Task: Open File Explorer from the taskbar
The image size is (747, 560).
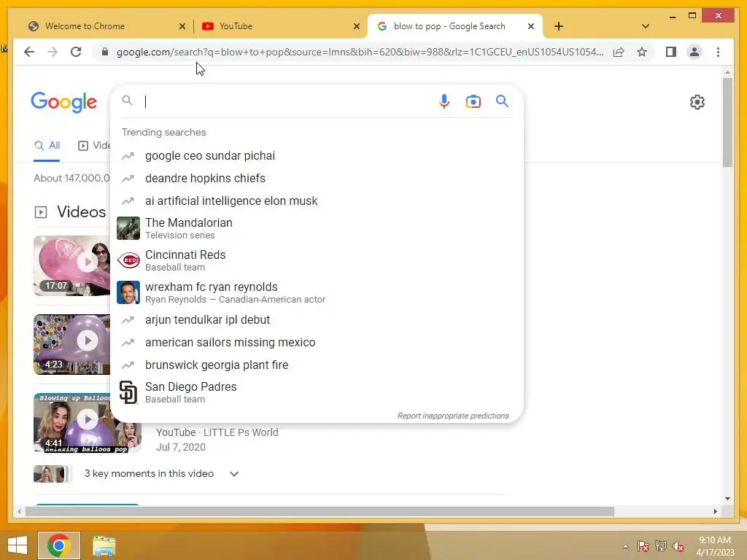Action: point(104,546)
